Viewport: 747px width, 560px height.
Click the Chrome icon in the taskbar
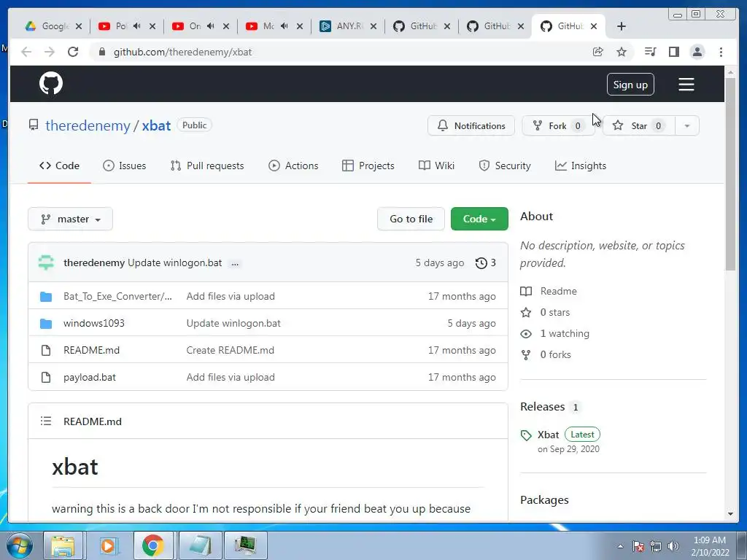(152, 545)
